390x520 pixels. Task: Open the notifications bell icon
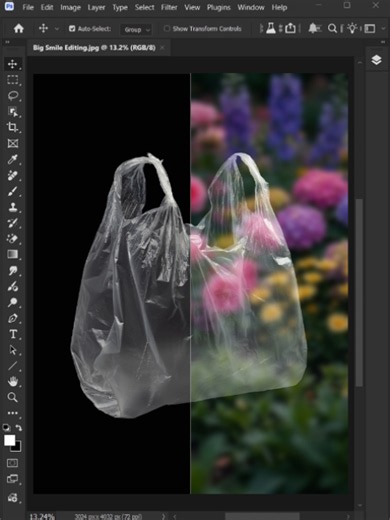click(313, 29)
